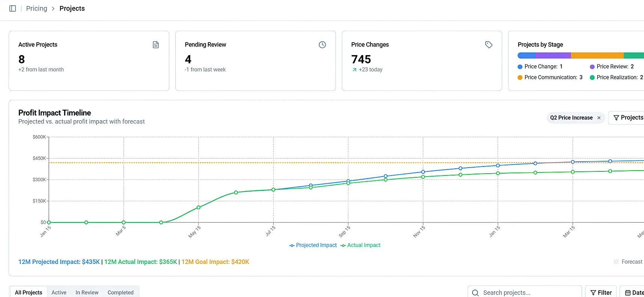This screenshot has width=644, height=297.
Task: Open the Active tab
Action: point(59,292)
